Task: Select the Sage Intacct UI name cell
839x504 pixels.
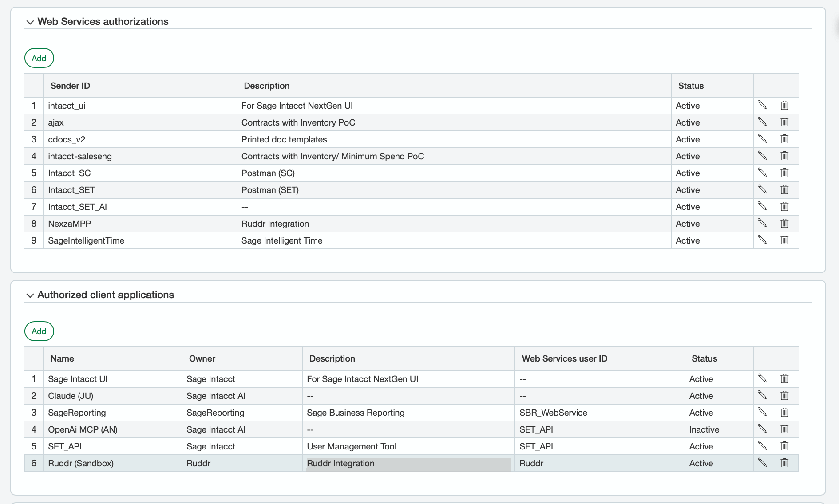Action: [x=113, y=379]
